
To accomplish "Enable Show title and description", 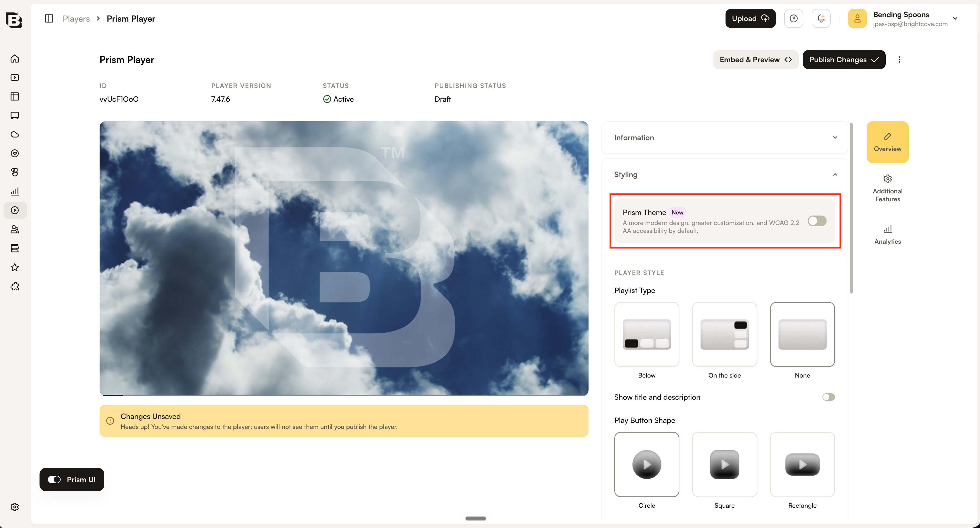I will click(x=829, y=397).
